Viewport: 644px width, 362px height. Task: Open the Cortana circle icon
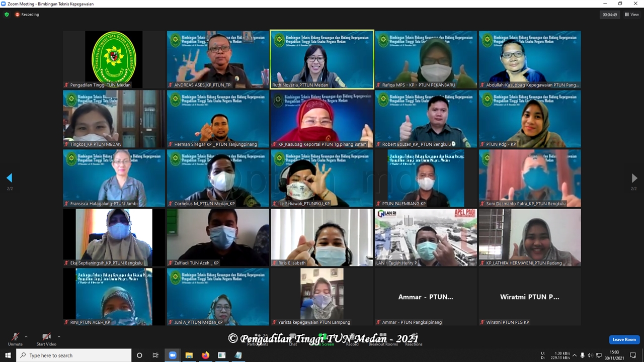coord(139,355)
